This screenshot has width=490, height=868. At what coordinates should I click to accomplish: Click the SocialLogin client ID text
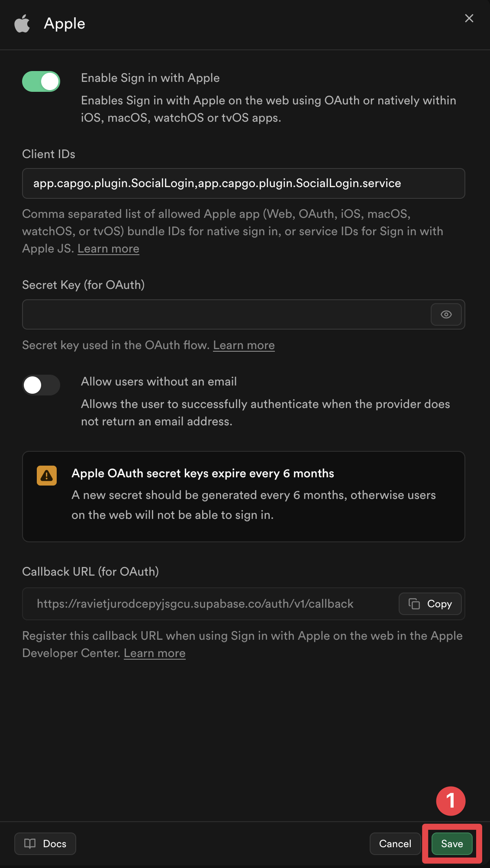(216, 183)
